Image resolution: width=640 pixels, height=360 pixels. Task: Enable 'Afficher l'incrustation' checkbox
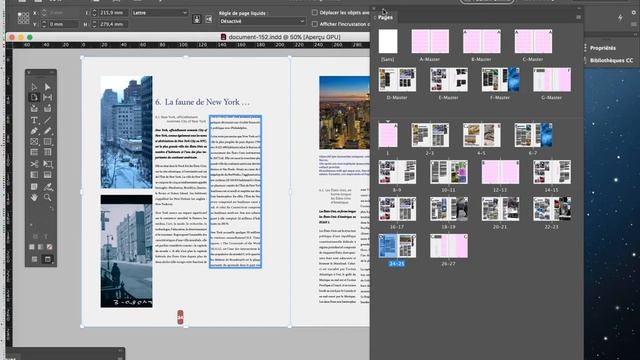314,24
